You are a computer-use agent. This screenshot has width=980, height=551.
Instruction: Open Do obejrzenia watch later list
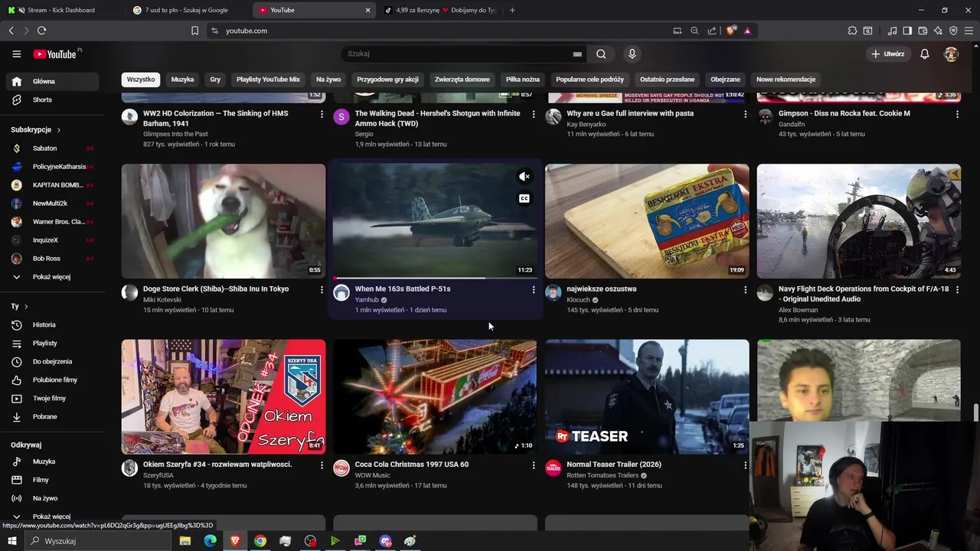52,362
